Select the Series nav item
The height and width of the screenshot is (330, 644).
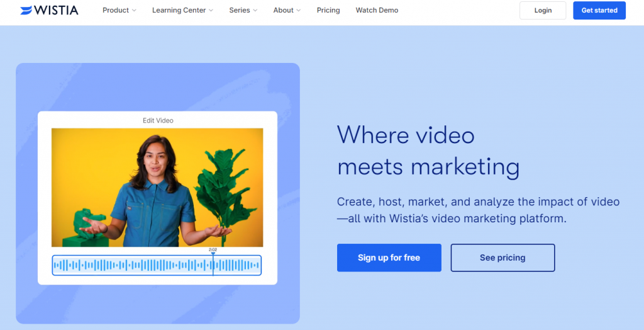239,10
